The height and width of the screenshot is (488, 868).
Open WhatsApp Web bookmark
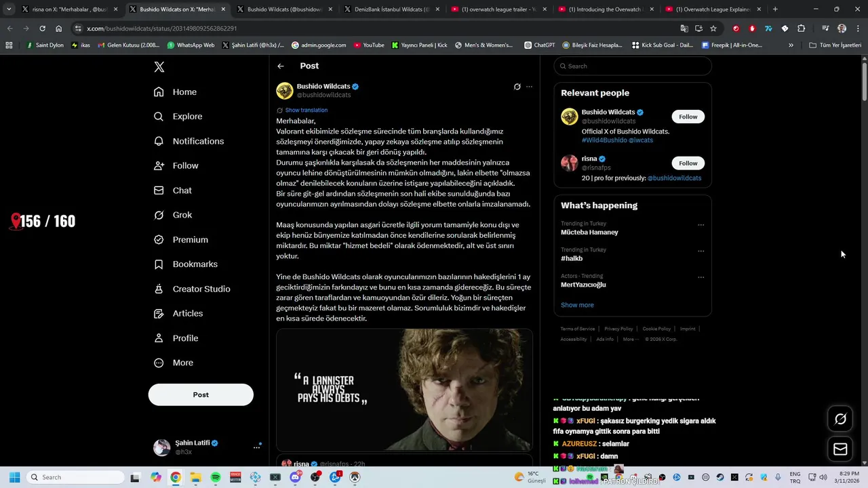[191, 45]
